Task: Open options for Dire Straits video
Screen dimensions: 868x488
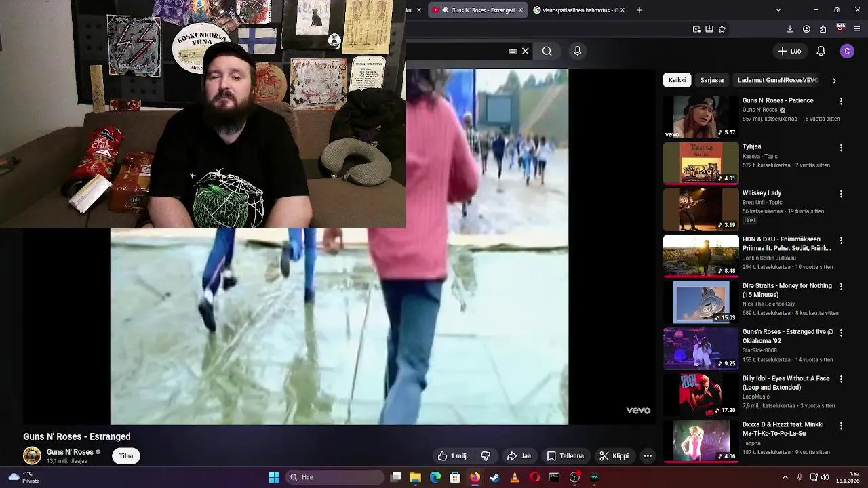Action: (841, 287)
